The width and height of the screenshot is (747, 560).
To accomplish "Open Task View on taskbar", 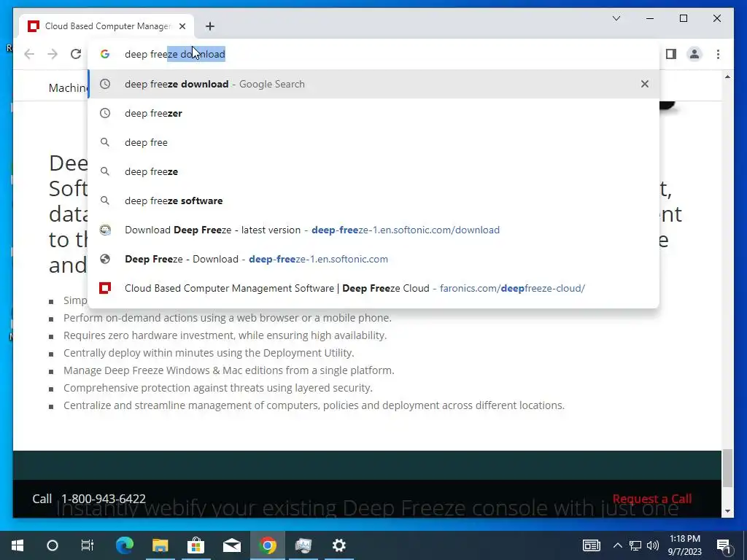I will (88, 545).
